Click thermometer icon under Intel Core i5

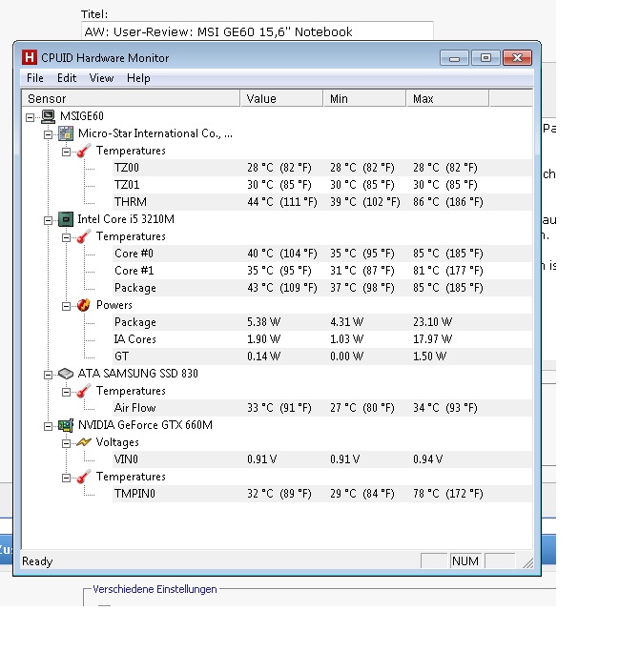[x=83, y=236]
